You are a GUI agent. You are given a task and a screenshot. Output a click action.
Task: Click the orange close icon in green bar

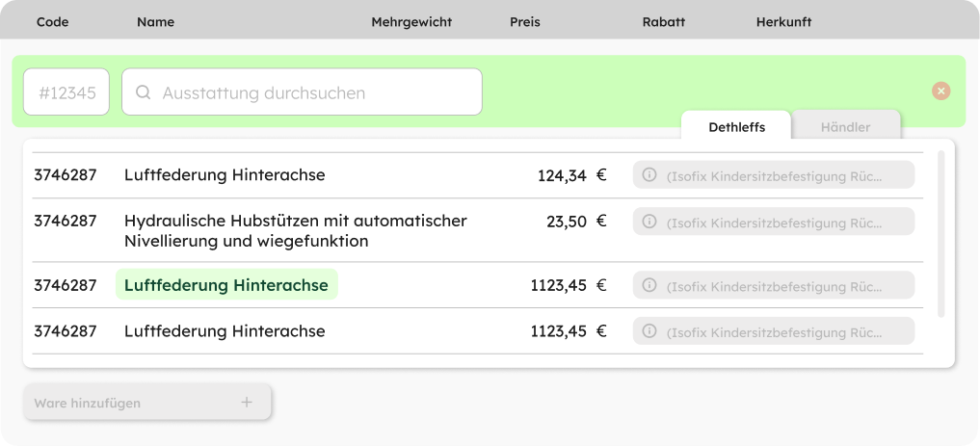tap(941, 91)
